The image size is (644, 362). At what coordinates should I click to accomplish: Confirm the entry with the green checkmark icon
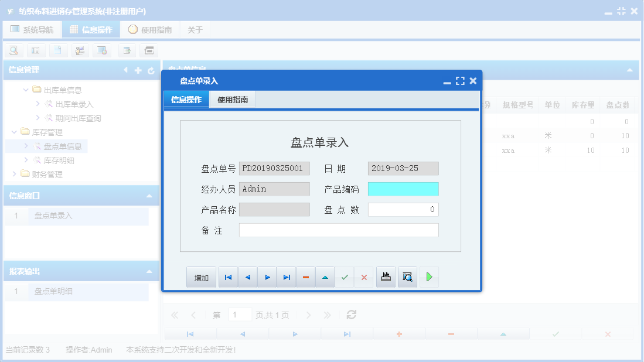pos(345,276)
